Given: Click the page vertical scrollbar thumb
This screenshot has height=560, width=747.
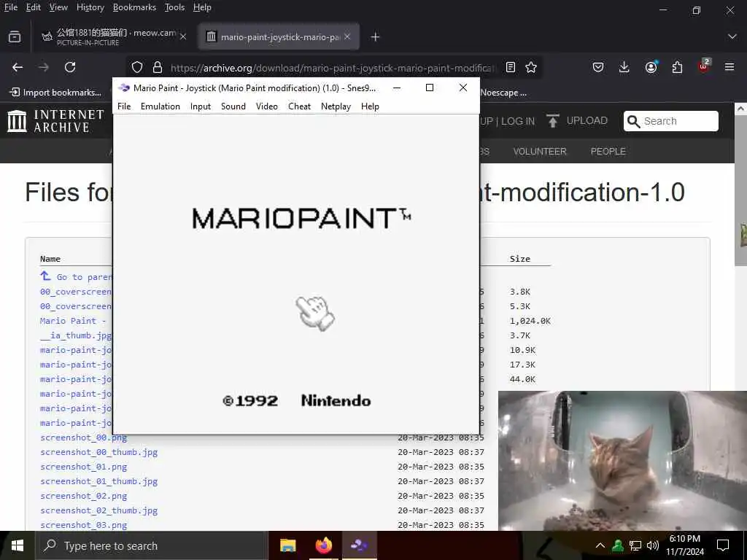Looking at the screenshot, I should (x=740, y=190).
